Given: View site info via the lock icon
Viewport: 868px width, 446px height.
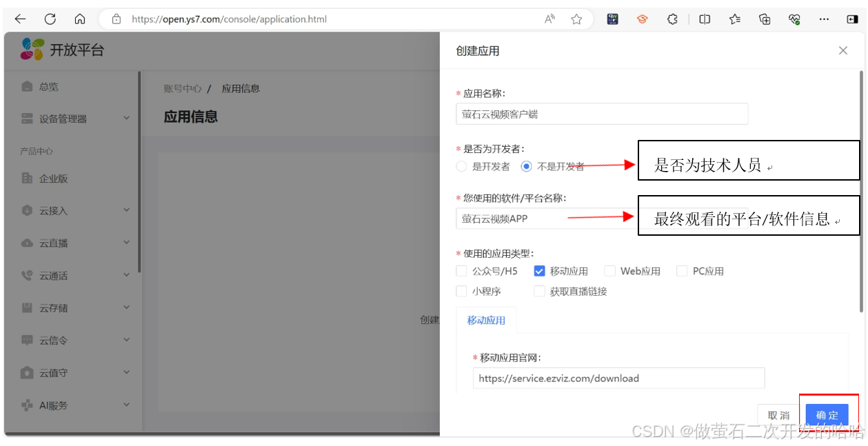Looking at the screenshot, I should pyautogui.click(x=117, y=19).
